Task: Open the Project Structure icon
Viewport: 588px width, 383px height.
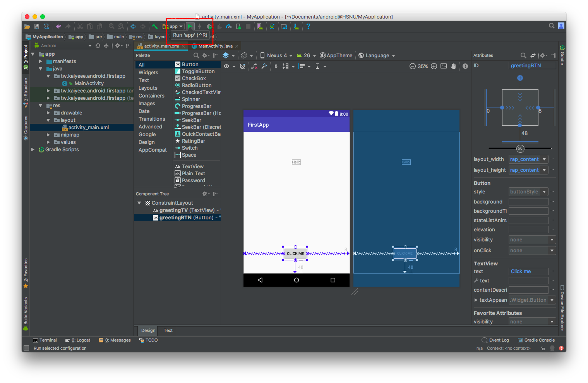Action: (284, 26)
